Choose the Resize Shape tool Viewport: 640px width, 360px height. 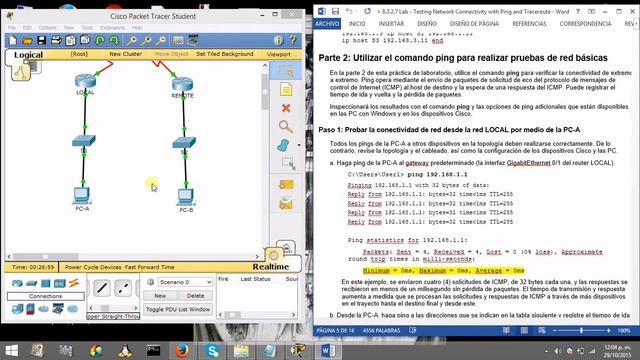click(x=289, y=163)
